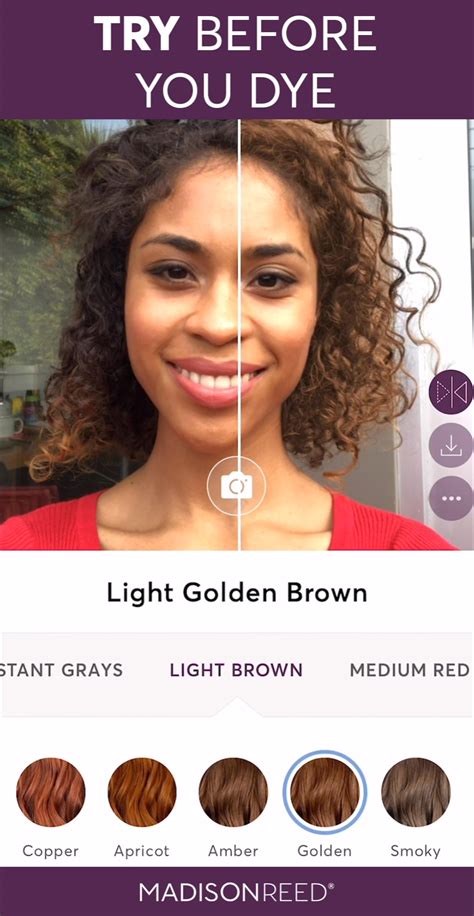Click the Smoky label text
This screenshot has width=474, height=916.
416,851
